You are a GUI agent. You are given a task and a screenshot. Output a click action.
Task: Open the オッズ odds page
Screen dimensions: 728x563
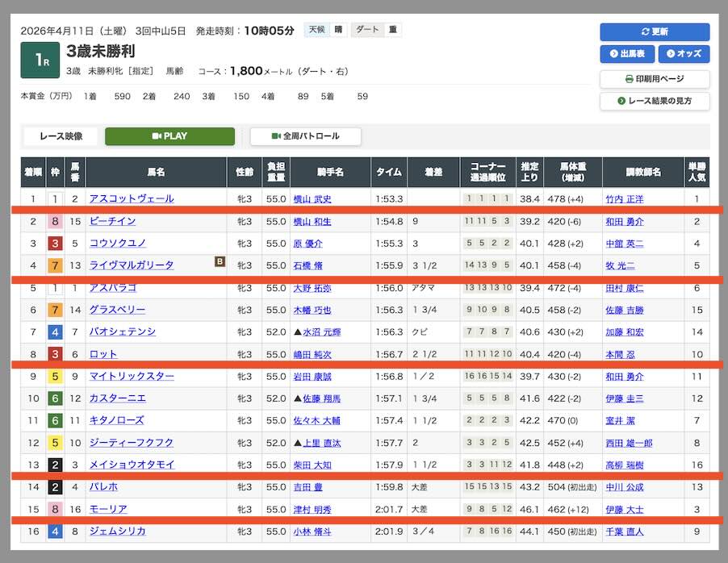click(683, 54)
